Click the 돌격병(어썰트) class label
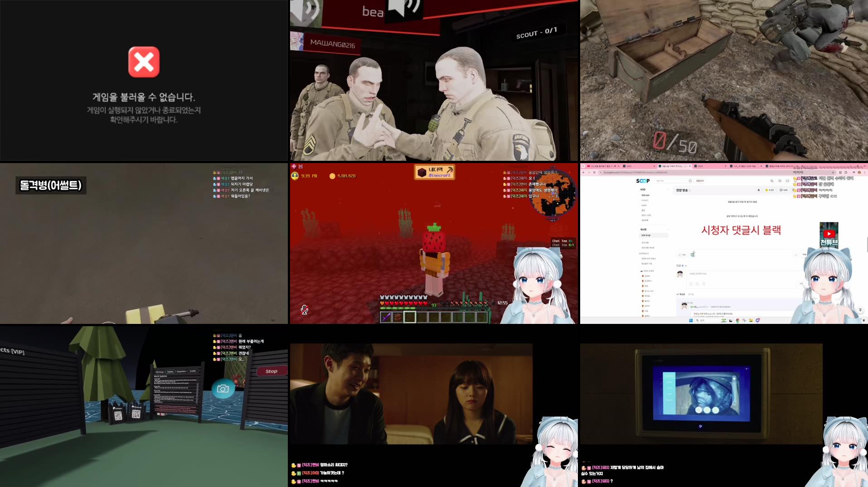 click(51, 185)
